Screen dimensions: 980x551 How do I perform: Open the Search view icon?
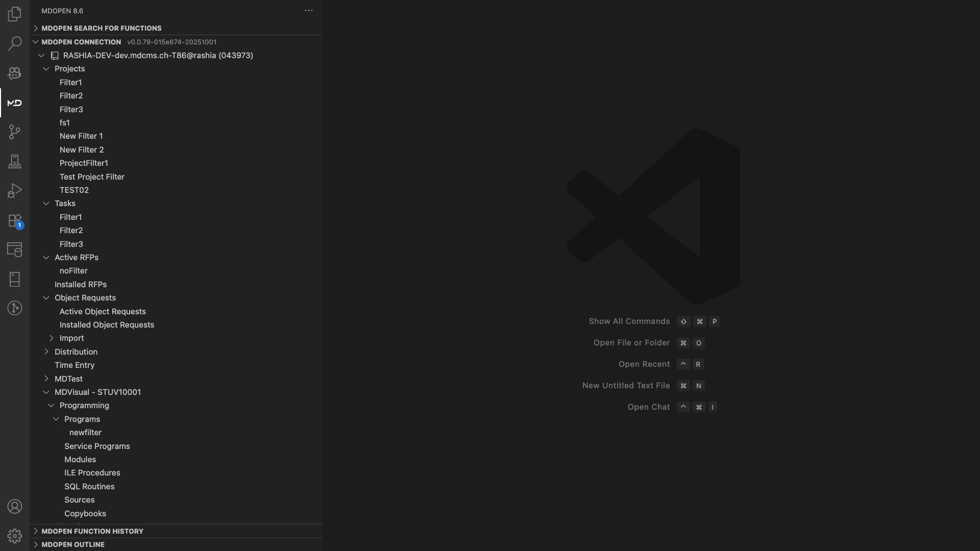(14, 43)
